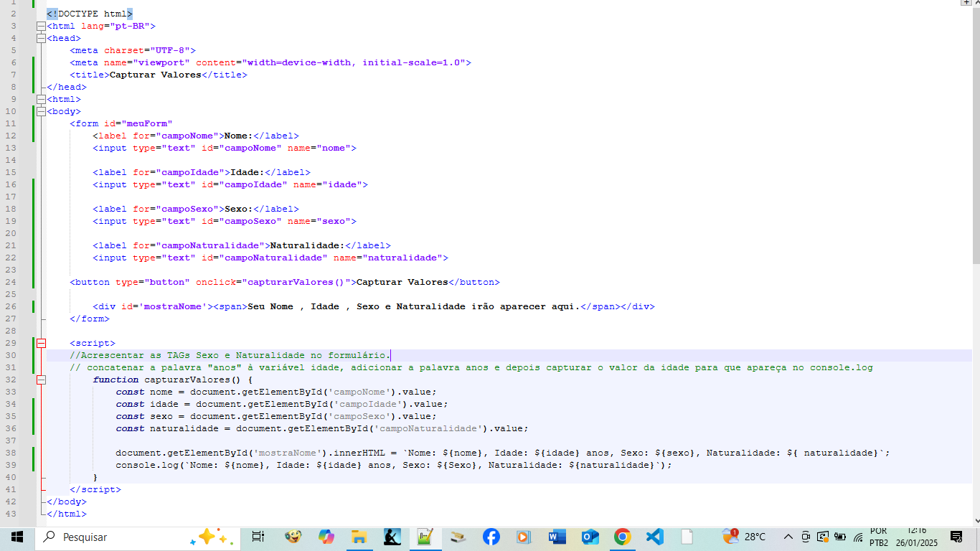The width and height of the screenshot is (980, 551).
Task: Click the innerHTML assignment on line 38
Action: (x=503, y=453)
